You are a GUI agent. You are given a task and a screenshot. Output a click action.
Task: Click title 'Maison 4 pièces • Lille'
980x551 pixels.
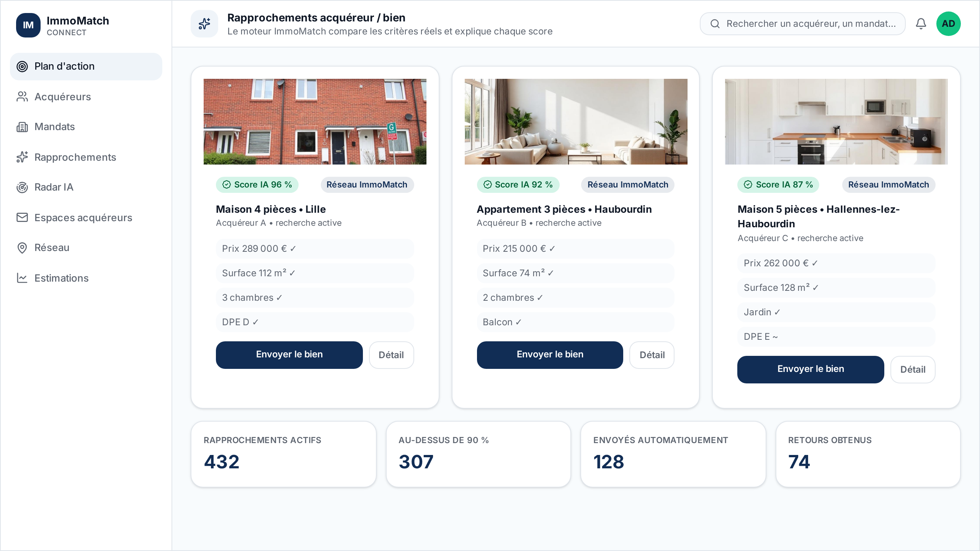tap(271, 209)
